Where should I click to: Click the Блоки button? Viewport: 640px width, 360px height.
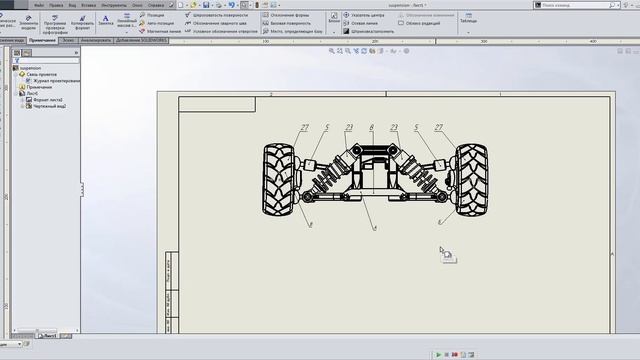point(334,18)
